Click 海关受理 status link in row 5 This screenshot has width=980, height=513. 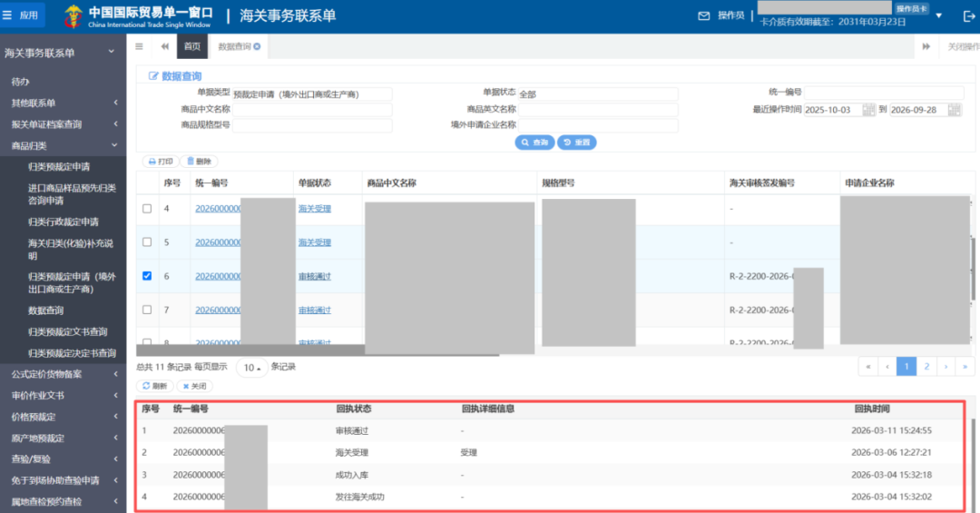tap(314, 242)
